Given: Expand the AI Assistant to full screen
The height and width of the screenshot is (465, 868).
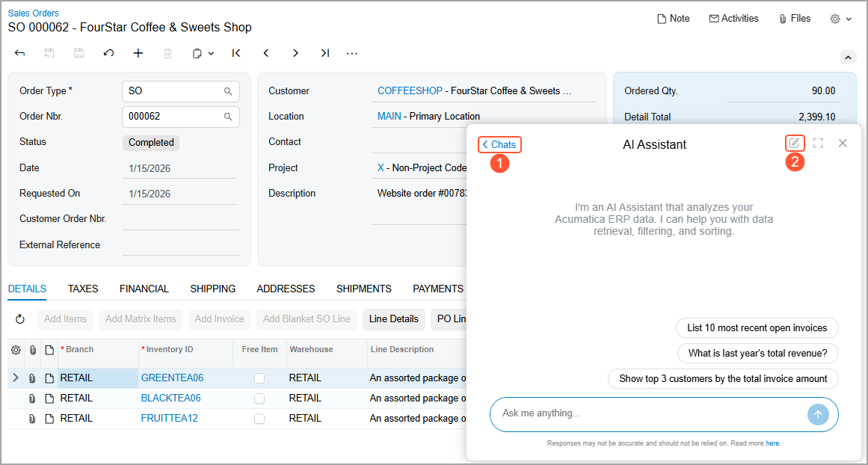Looking at the screenshot, I should tap(818, 144).
